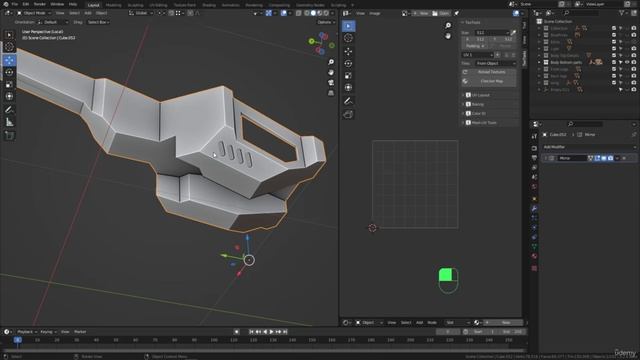The height and width of the screenshot is (360, 640).
Task: Open the From Object dropdown
Action: click(x=496, y=63)
